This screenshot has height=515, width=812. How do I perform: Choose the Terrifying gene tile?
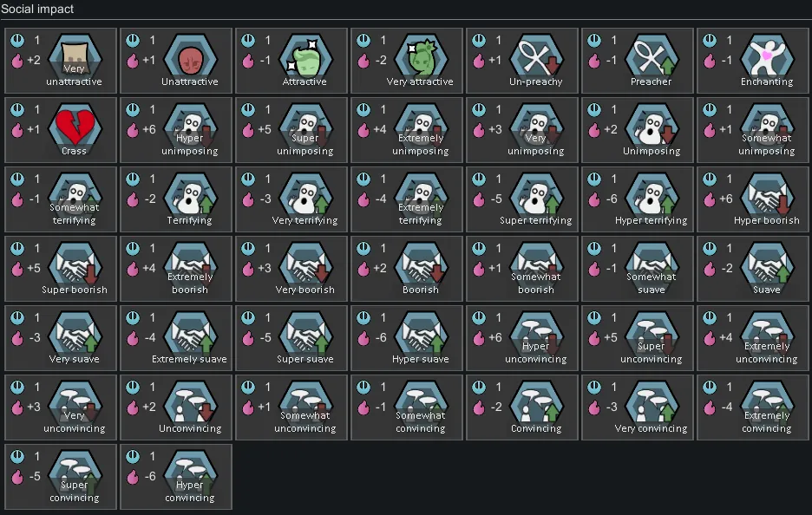tap(176, 199)
